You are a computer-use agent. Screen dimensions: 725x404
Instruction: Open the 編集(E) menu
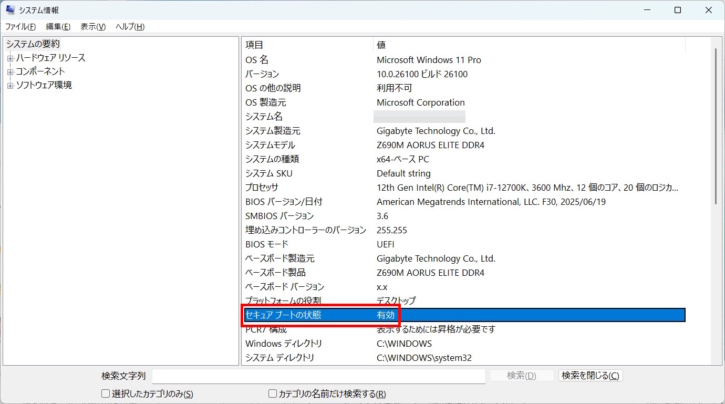click(x=59, y=26)
